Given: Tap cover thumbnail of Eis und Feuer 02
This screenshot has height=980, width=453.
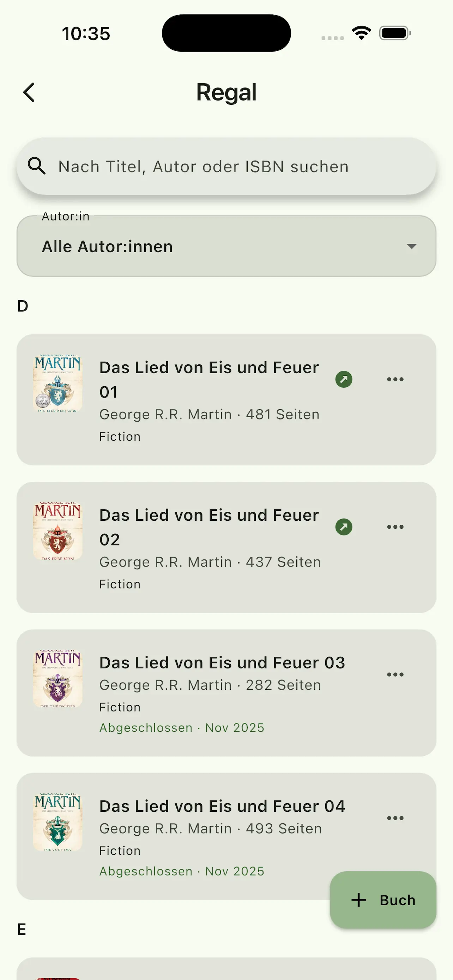Looking at the screenshot, I should pos(58,531).
